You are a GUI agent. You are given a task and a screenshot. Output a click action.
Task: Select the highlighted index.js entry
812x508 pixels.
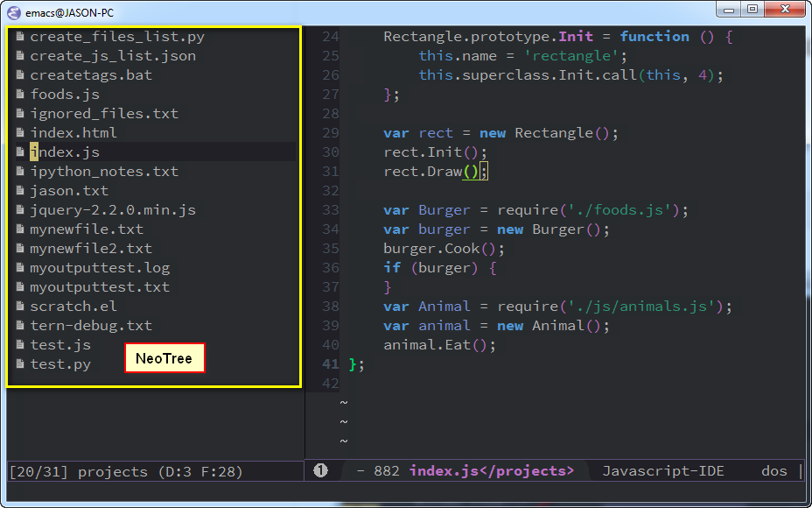coord(65,152)
